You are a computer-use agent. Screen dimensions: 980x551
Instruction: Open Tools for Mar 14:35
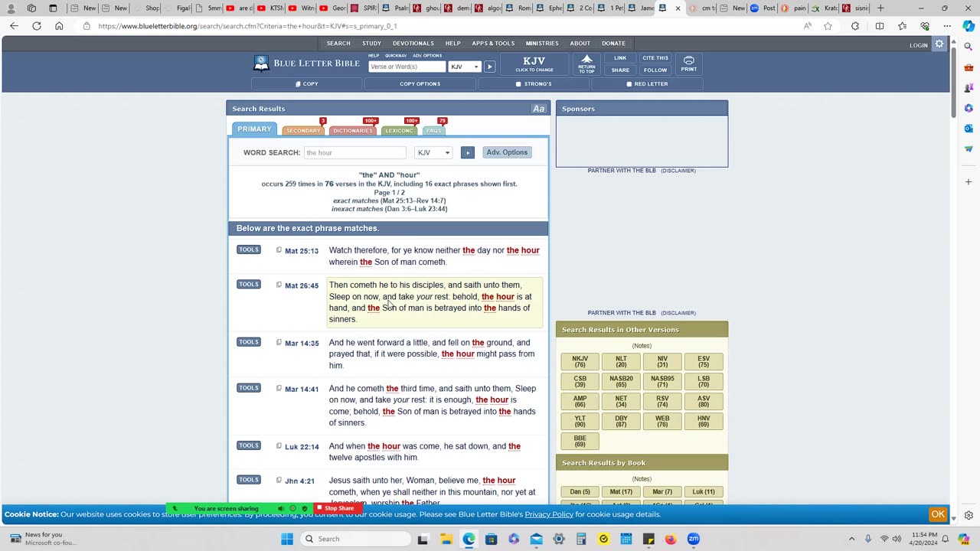249,341
